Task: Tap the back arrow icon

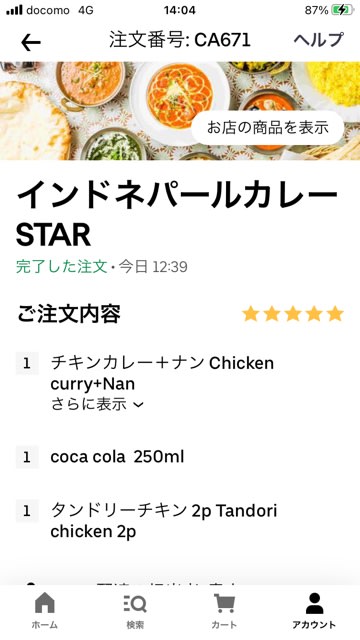Action: pyautogui.click(x=31, y=42)
